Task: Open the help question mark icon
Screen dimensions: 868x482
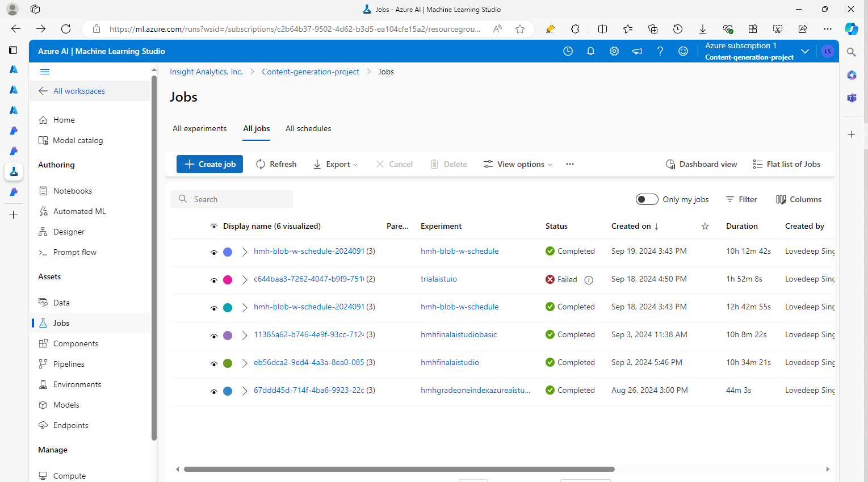Action: (x=660, y=51)
